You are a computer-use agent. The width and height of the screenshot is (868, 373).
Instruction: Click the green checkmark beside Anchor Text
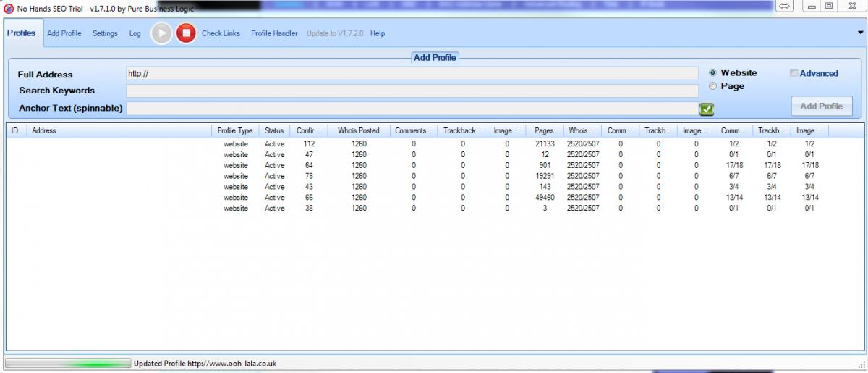click(707, 109)
